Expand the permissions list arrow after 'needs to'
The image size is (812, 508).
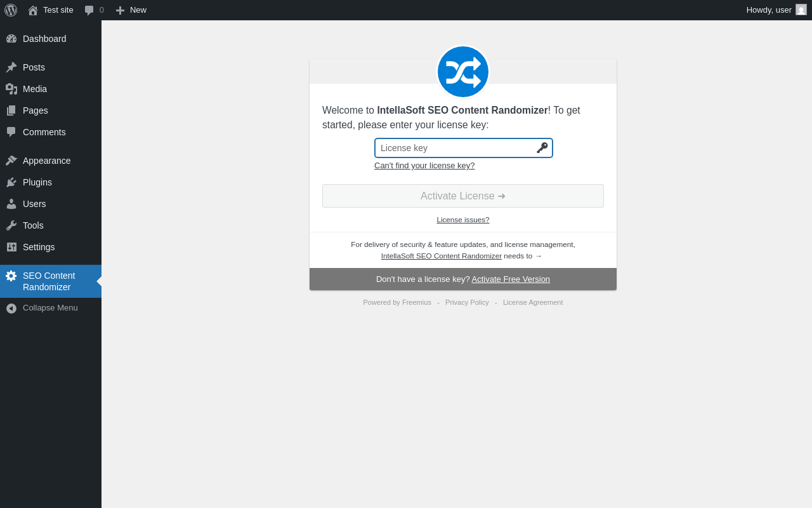coord(539,256)
